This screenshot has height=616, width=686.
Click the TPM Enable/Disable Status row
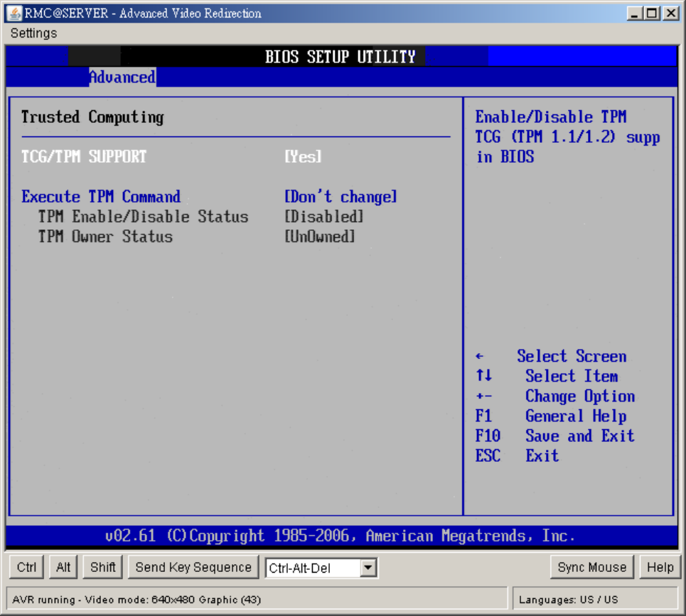tap(143, 217)
